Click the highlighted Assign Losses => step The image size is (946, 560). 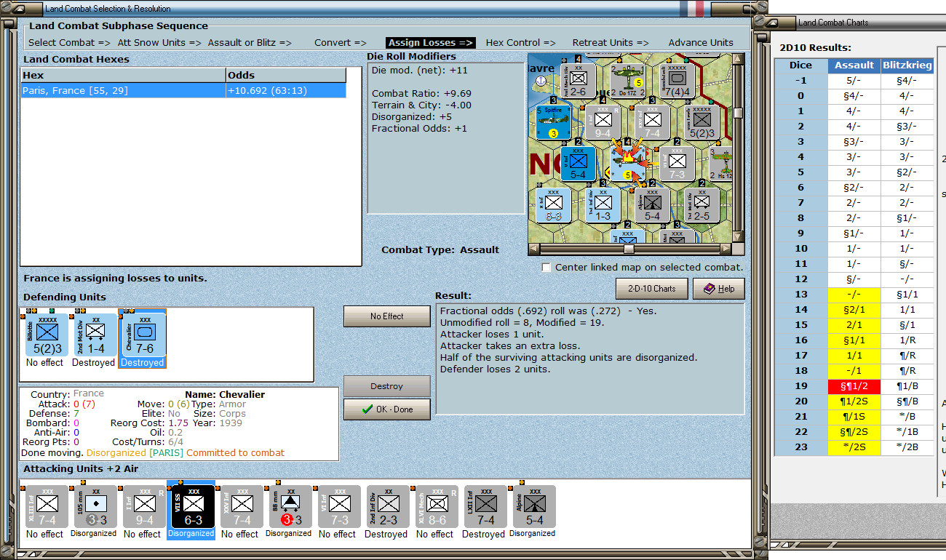pyautogui.click(x=431, y=42)
